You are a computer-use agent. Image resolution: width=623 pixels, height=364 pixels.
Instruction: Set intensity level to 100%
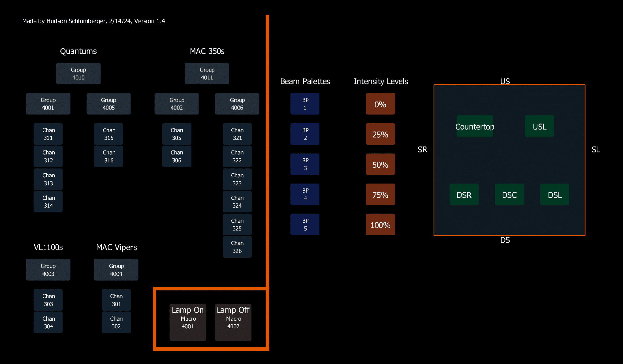coord(380,225)
